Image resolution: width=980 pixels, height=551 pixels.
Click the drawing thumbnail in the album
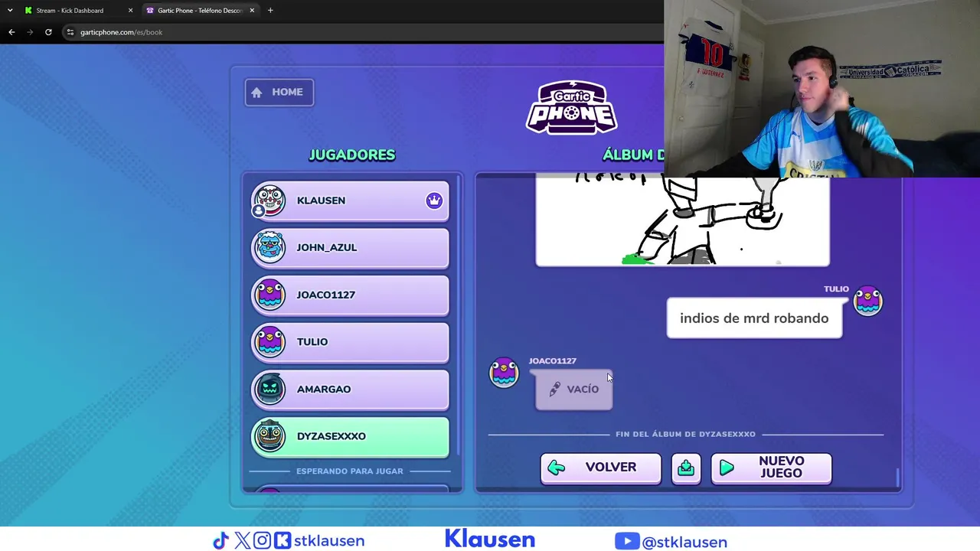click(x=682, y=222)
